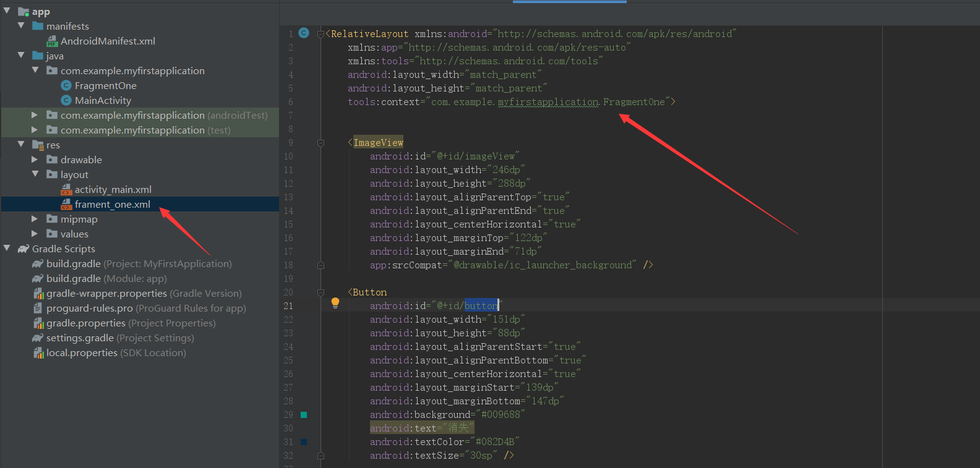Click the activity_main.xml layout file icon
Screen dimensions: 980x468
[x=66, y=190]
